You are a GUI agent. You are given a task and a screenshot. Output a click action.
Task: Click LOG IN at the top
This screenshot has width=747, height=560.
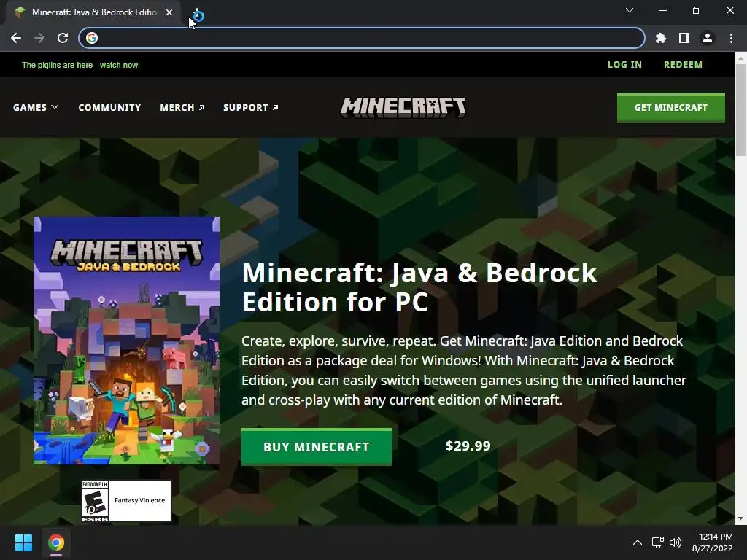coord(624,65)
